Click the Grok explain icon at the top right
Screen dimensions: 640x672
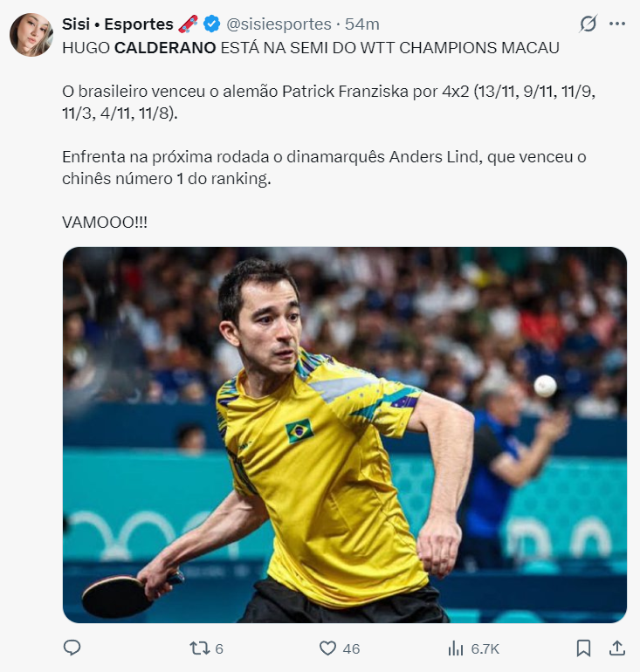coord(588,24)
